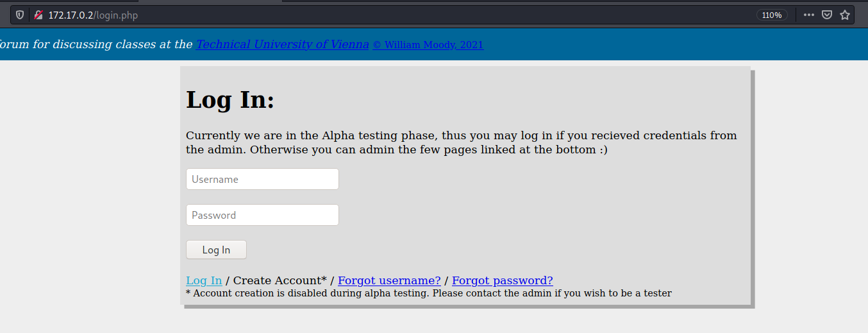The width and height of the screenshot is (868, 333).
Task: Click the account creation disabled footnote
Action: point(429,293)
